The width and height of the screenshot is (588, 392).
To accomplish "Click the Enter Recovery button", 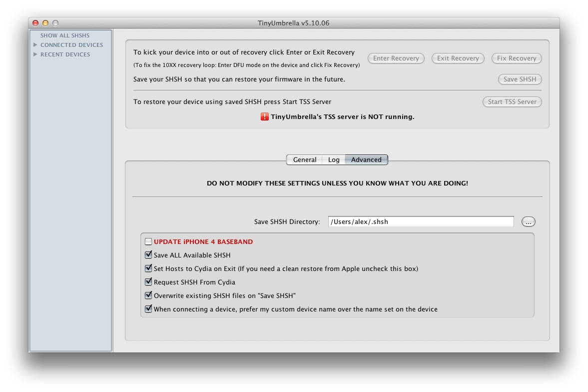I will pyautogui.click(x=396, y=58).
